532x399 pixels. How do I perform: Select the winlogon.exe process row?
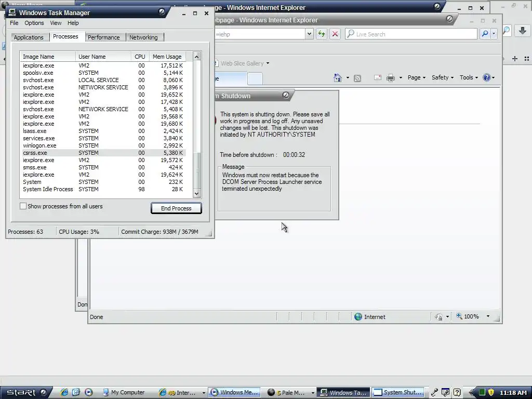pyautogui.click(x=104, y=145)
